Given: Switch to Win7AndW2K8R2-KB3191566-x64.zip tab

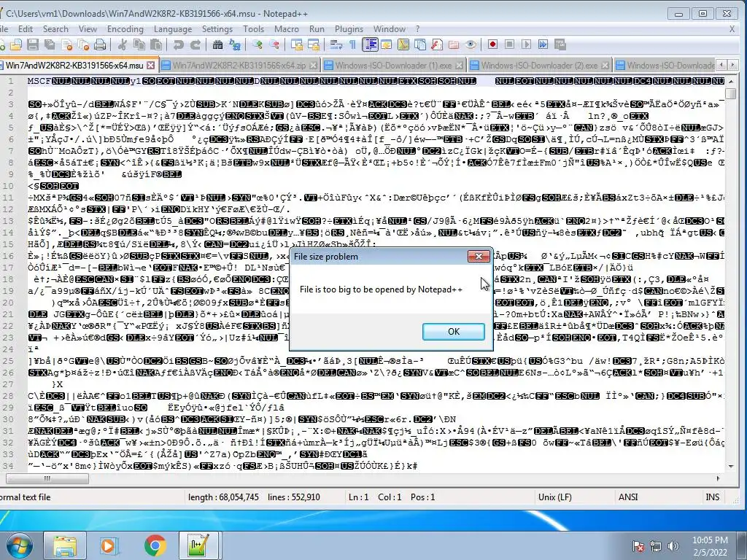Looking at the screenshot, I should tap(239, 65).
